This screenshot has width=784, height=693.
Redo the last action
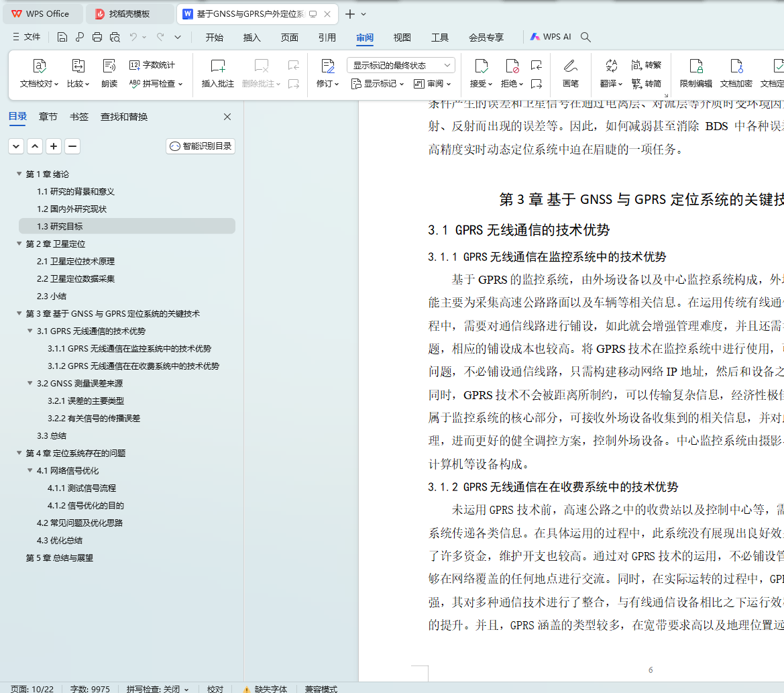[x=160, y=37]
